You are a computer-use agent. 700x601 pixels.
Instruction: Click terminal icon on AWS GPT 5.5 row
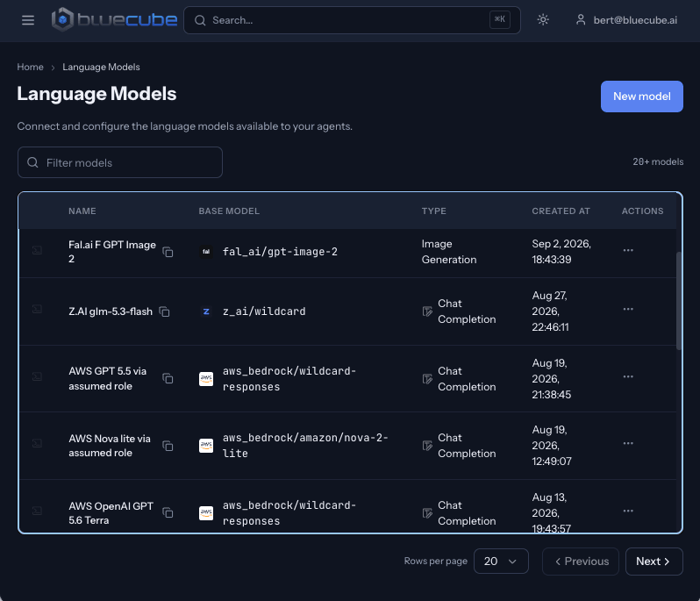[x=37, y=376]
